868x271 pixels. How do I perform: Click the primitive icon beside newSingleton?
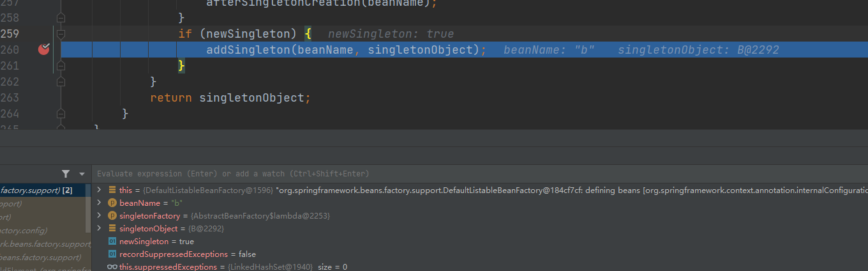(x=112, y=242)
